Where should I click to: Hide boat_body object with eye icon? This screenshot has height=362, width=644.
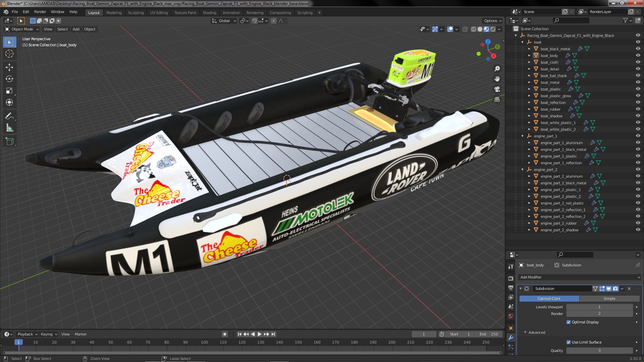pyautogui.click(x=638, y=56)
